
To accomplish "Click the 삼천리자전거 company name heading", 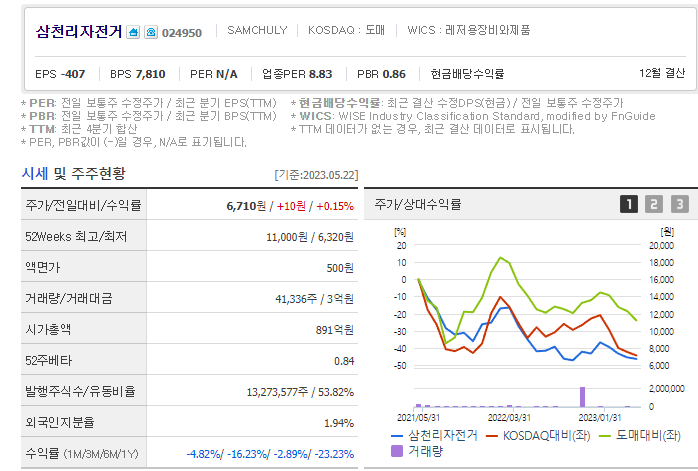I will pyautogui.click(x=79, y=32).
